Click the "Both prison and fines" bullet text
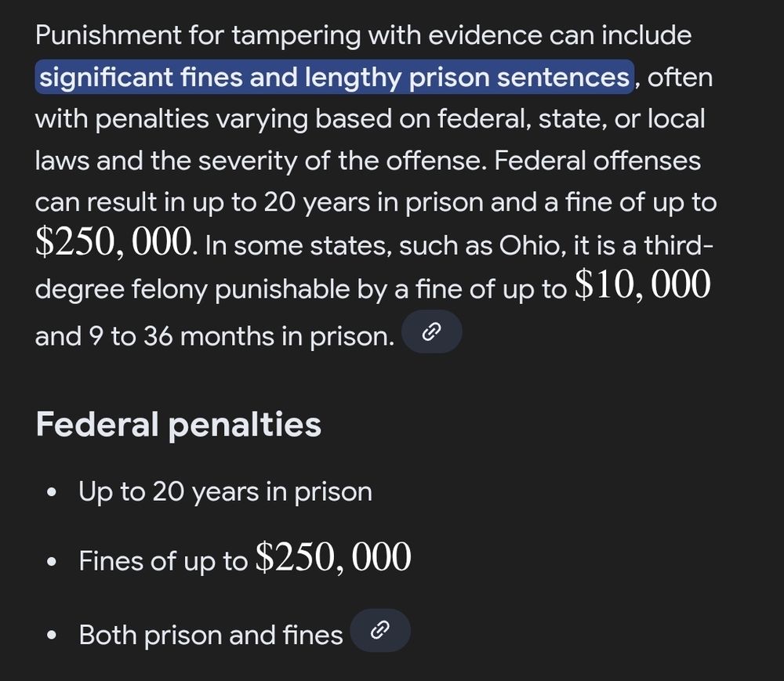 coord(210,635)
